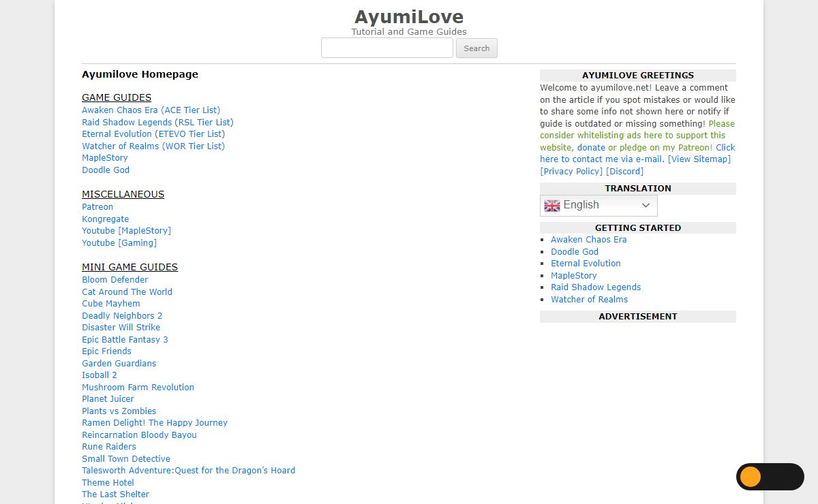
Task: Open Raid Shadow Legends under Getting Started
Action: click(596, 287)
